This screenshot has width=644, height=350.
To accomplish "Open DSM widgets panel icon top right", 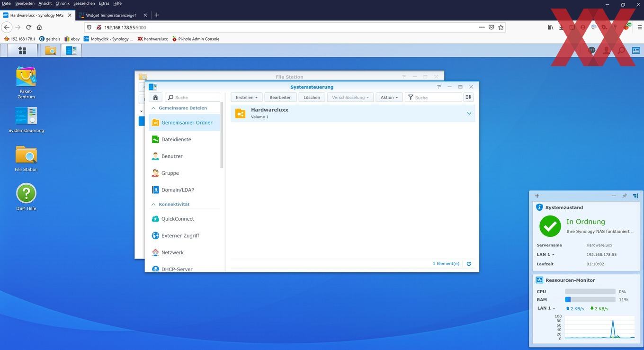I will point(636,50).
